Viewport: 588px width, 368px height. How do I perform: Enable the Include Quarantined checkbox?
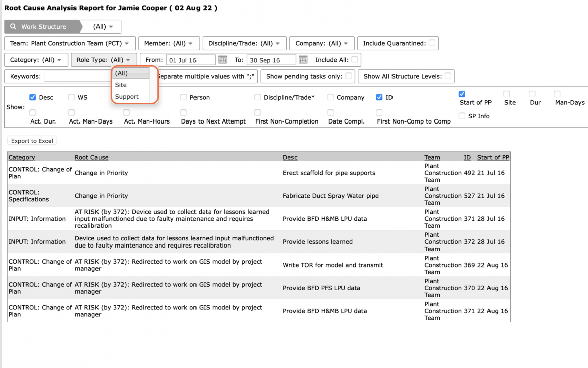pyautogui.click(x=432, y=43)
